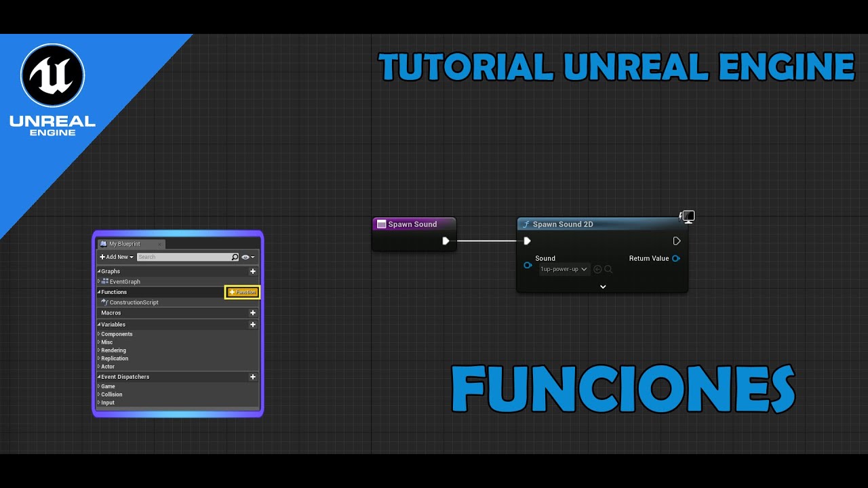This screenshot has width=868, height=488.
Task: Select the EventGraph label
Action: coord(125,281)
